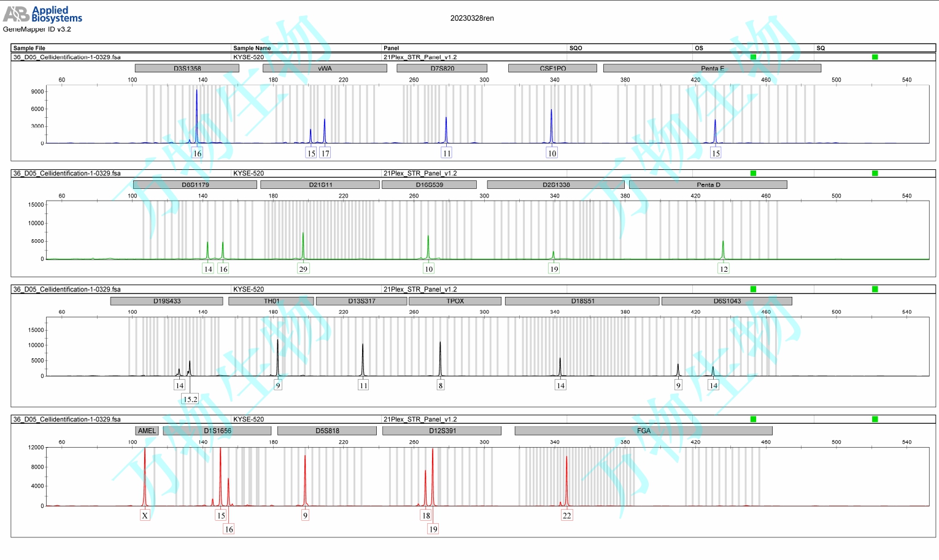The height and width of the screenshot is (560, 939).
Task: Click the OS green status square in the D19S433 panel row
Action: pos(753,289)
